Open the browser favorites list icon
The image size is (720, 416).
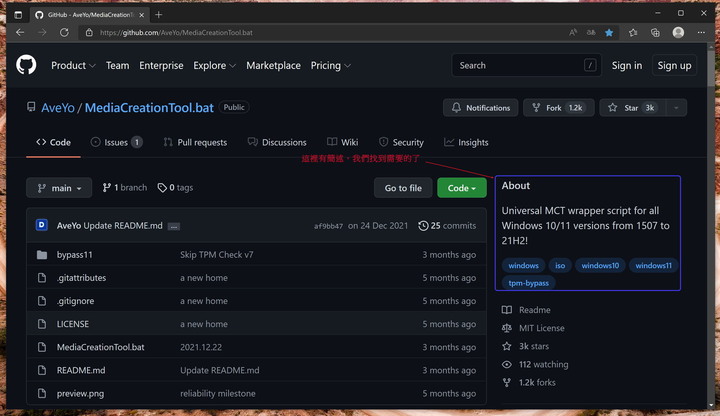click(633, 33)
